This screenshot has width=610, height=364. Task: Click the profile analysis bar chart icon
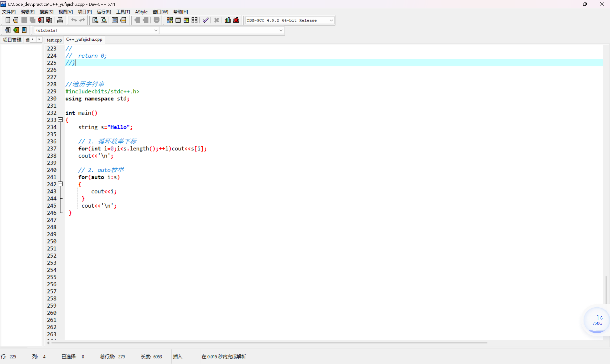(x=228, y=20)
